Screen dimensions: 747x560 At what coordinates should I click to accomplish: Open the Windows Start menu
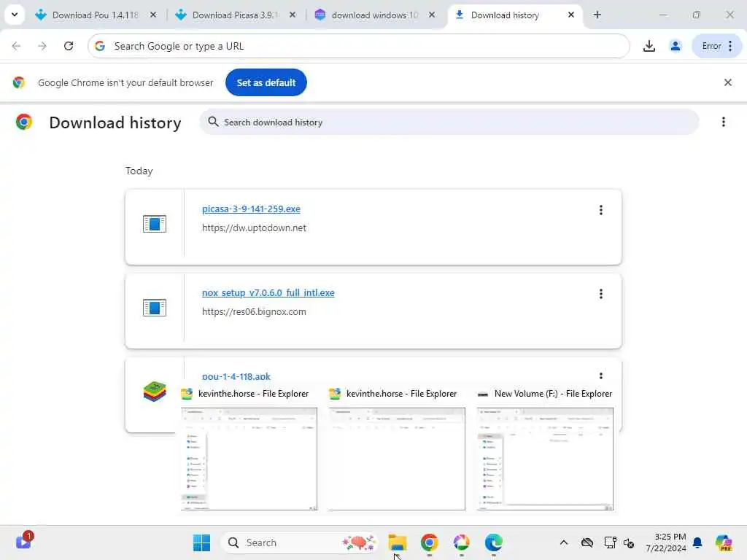click(201, 542)
